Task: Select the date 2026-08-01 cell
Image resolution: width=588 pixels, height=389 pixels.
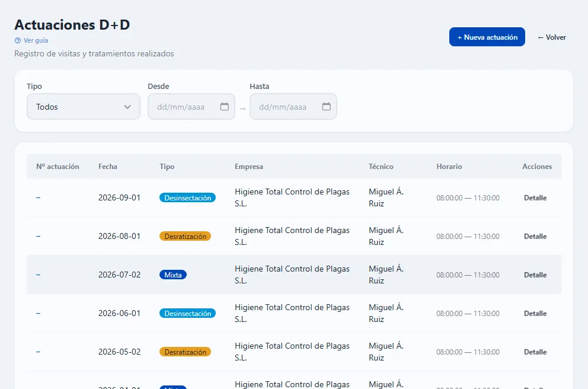Action: click(x=119, y=237)
